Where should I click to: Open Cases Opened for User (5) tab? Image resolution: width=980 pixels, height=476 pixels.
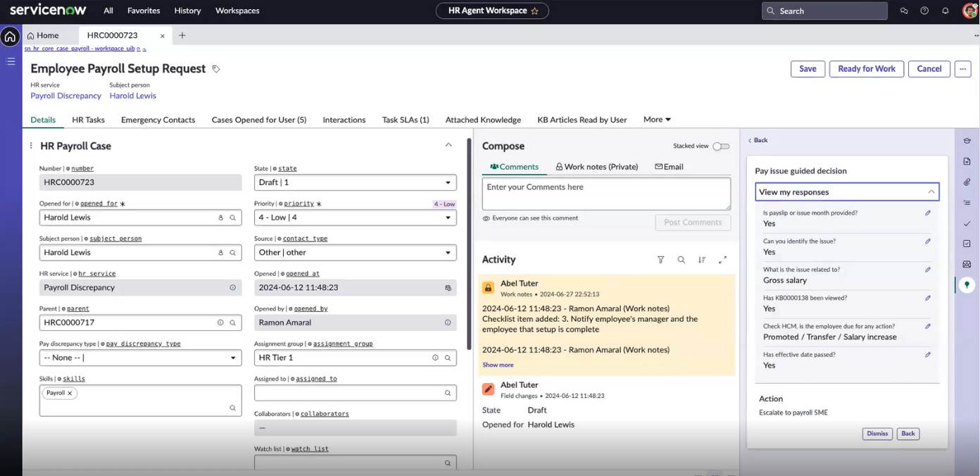(x=259, y=120)
